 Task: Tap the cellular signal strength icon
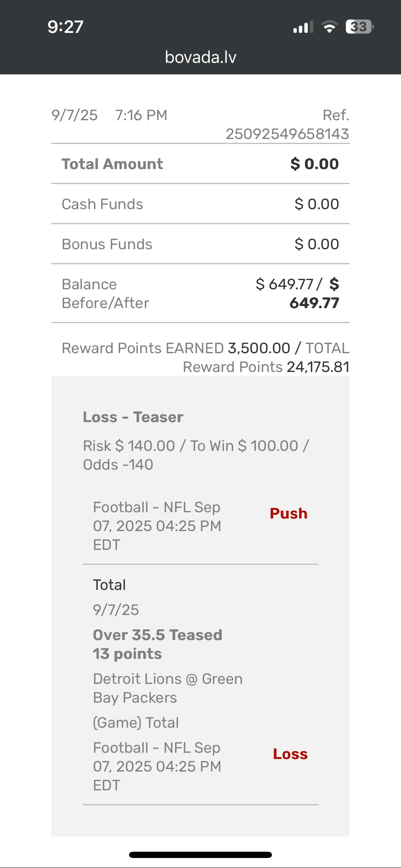coord(303,28)
